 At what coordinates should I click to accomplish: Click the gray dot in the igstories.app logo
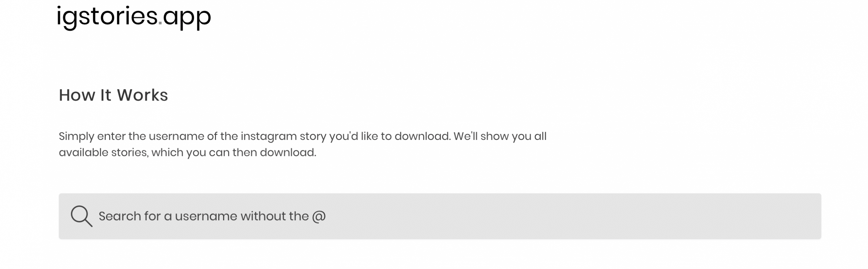tap(160, 23)
